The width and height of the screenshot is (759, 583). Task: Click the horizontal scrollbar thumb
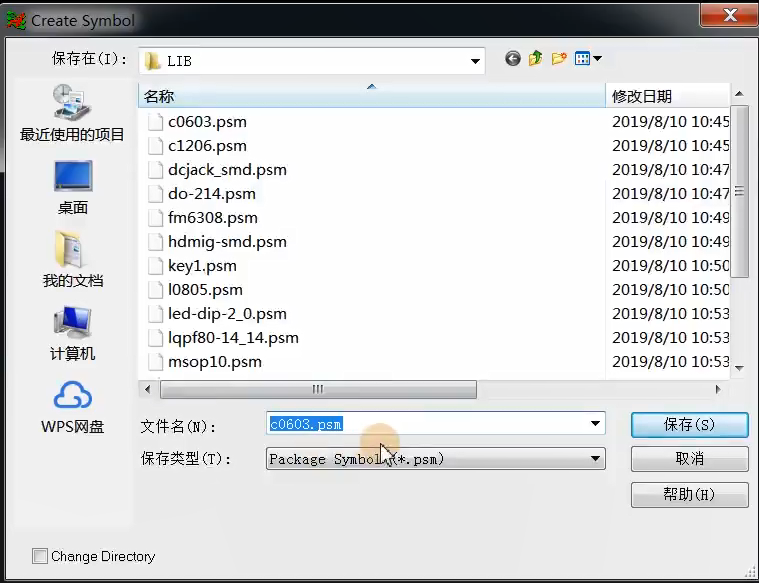point(318,389)
